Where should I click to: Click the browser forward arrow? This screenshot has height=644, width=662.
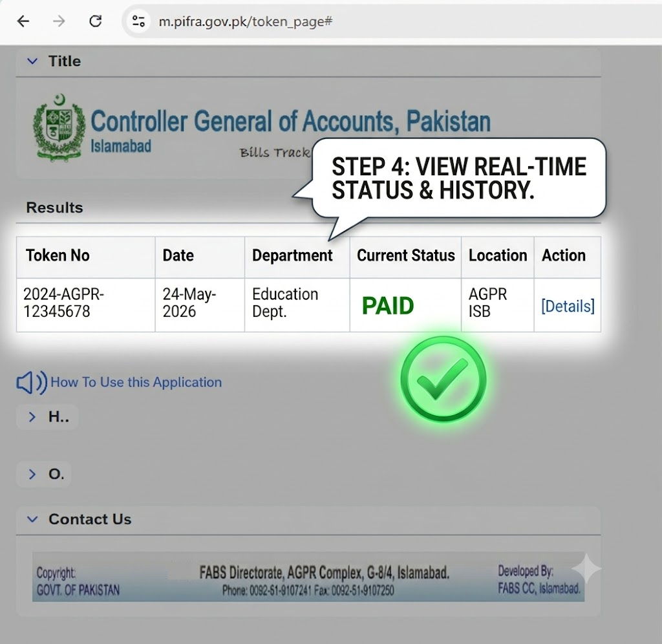(x=59, y=21)
